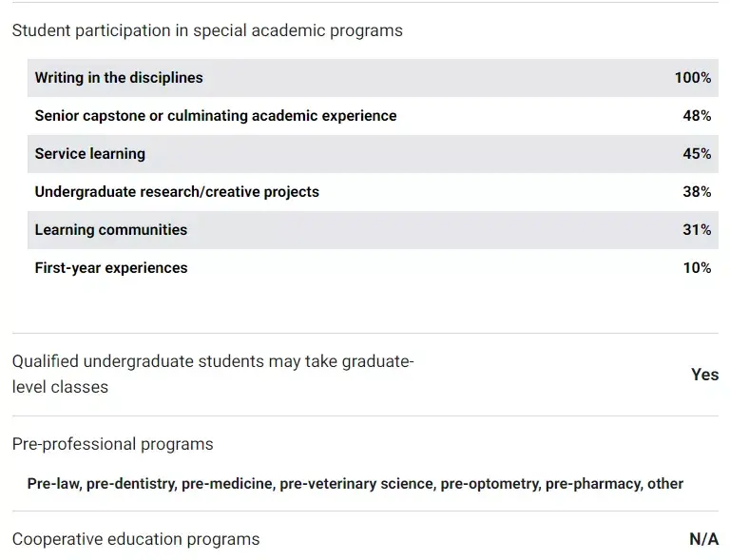This screenshot has height=560, width=730.
Task: Click the 38% undergraduate research value
Action: pos(697,192)
